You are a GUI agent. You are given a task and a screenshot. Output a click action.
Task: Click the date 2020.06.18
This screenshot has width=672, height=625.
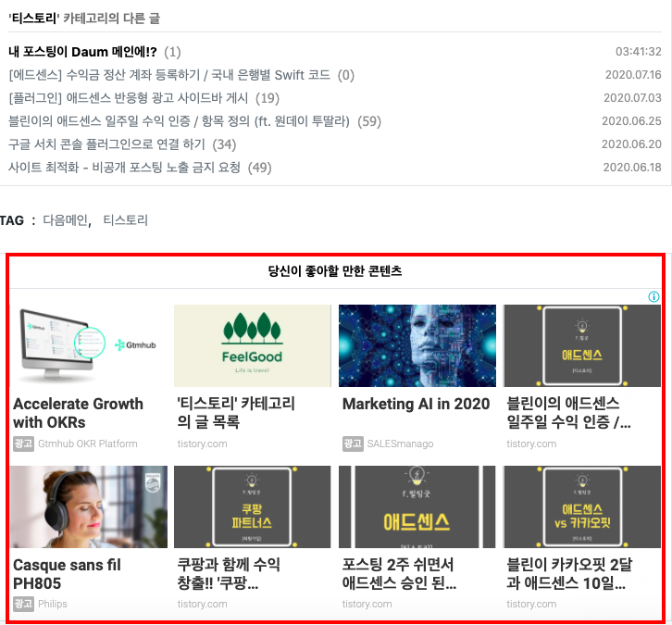(x=632, y=168)
